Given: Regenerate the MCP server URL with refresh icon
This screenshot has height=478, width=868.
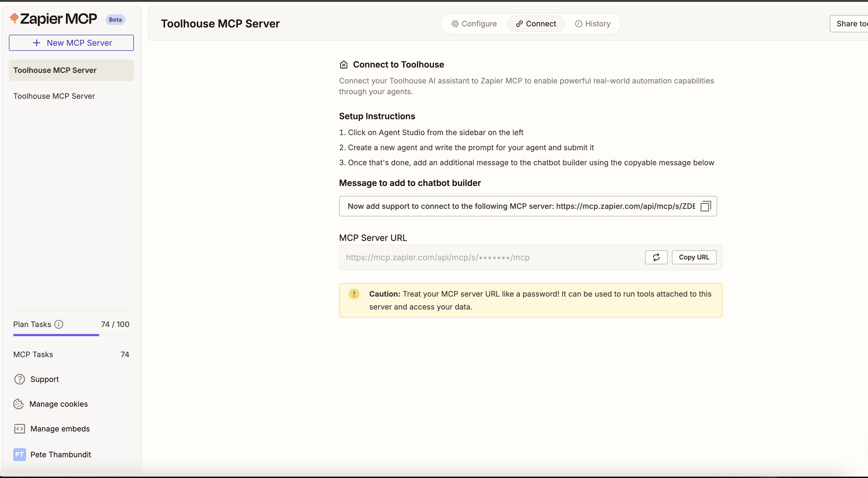Looking at the screenshot, I should [656, 257].
